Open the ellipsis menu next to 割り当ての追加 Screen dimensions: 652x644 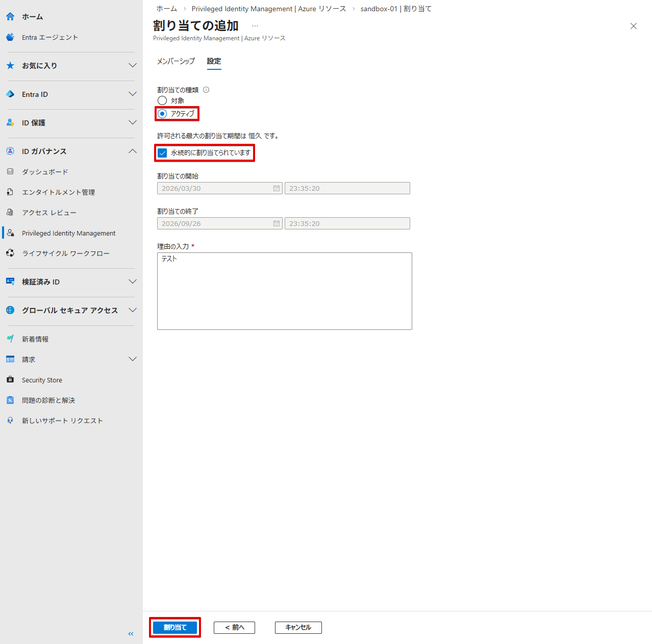pyautogui.click(x=255, y=26)
